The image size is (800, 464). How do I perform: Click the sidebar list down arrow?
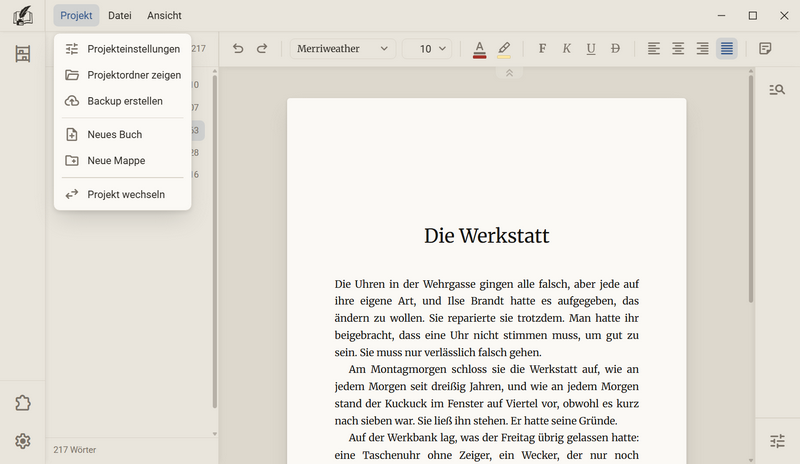(x=215, y=434)
